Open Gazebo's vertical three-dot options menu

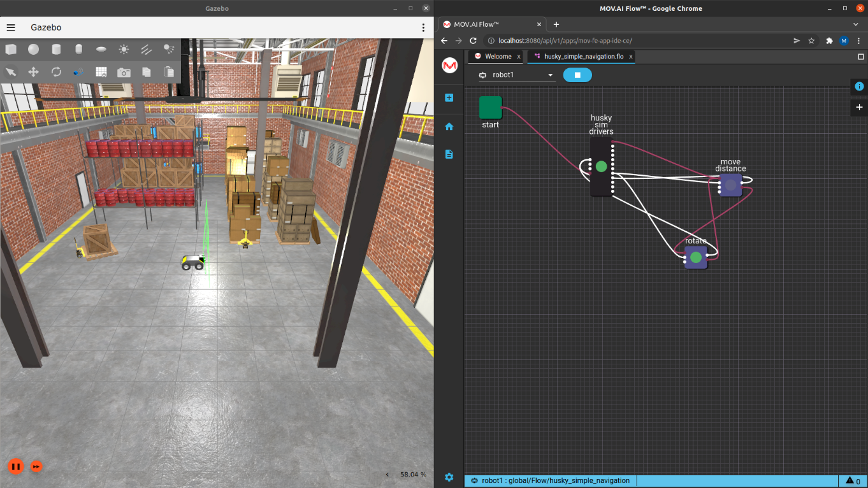(x=423, y=27)
